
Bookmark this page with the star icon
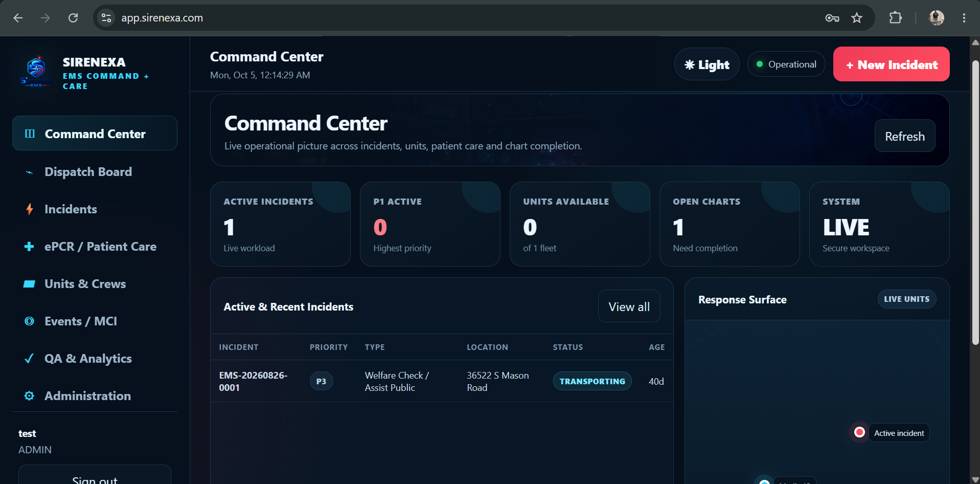point(857,18)
